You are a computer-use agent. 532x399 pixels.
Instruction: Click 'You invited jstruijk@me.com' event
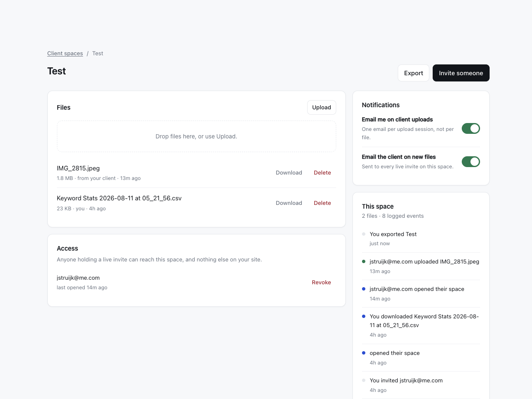pos(406,380)
